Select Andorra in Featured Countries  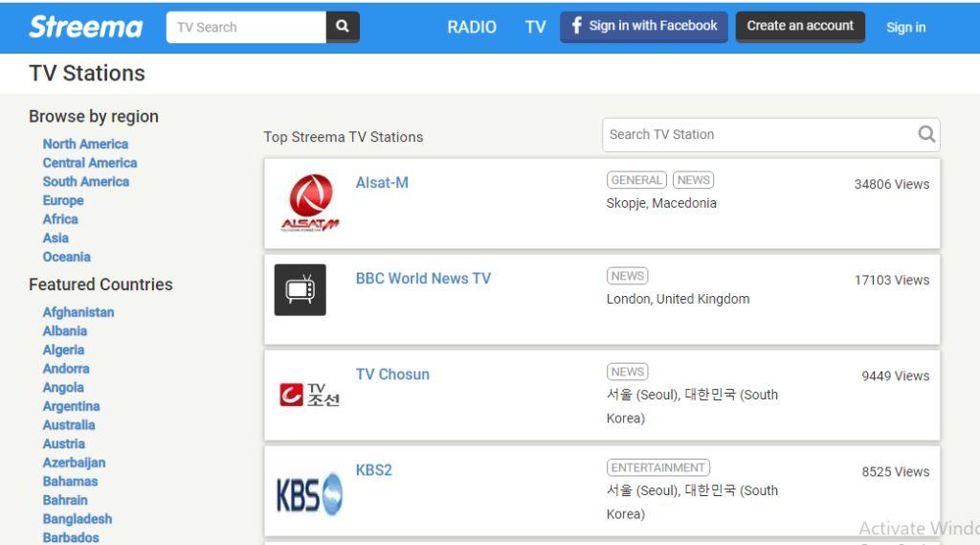pyautogui.click(x=66, y=369)
